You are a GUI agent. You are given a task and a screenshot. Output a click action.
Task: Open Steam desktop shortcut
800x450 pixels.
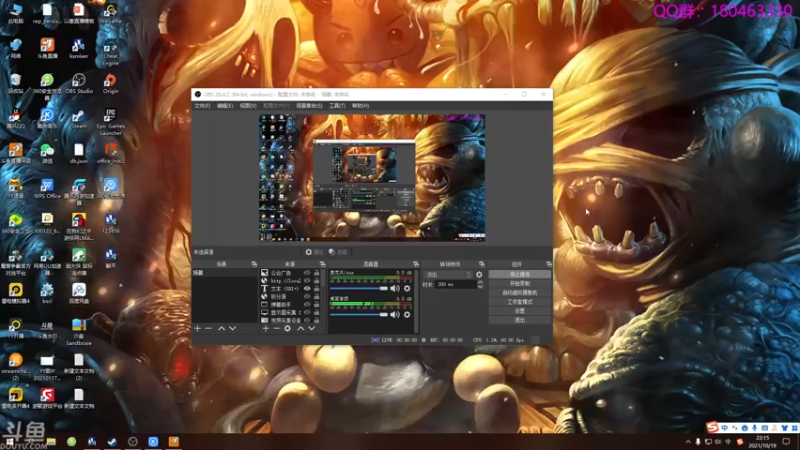point(79,119)
